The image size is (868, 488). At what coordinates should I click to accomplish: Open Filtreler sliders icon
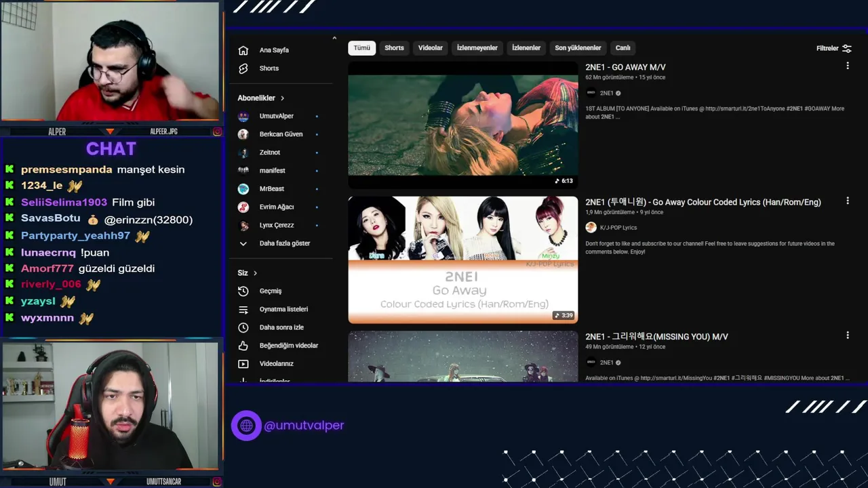847,48
